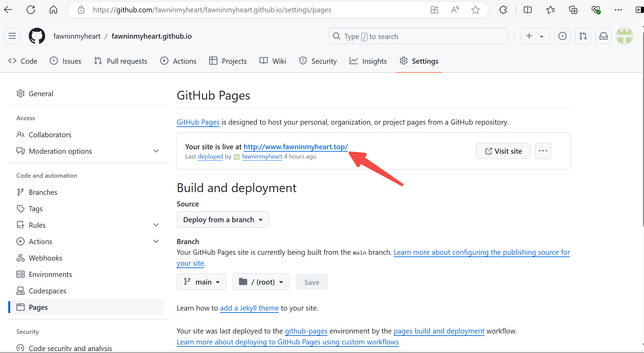Open link about configuring the publishing source
Image resolution: width=644 pixels, height=353 pixels.
click(x=482, y=252)
